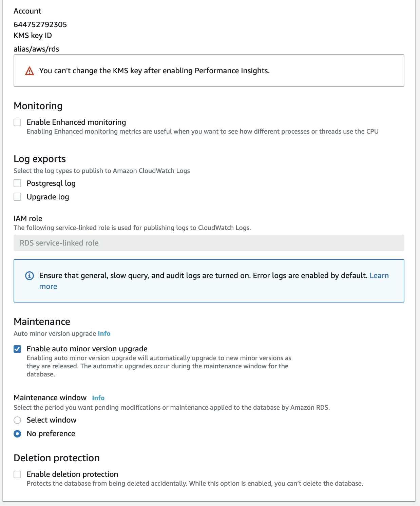Click the account number 644752792305
The image size is (420, 506).
tap(40, 24)
